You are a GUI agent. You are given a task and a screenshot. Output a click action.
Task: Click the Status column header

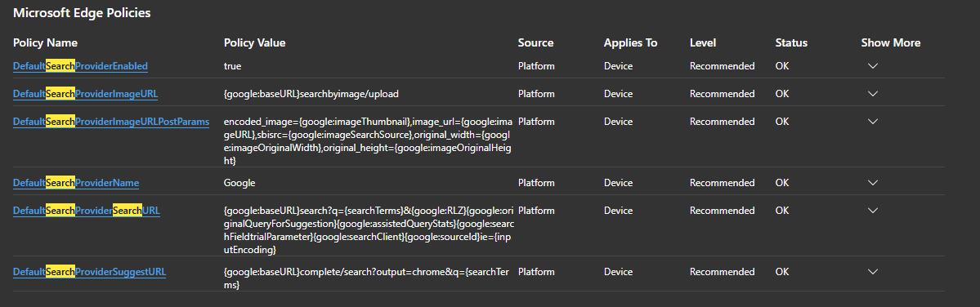pyautogui.click(x=791, y=43)
